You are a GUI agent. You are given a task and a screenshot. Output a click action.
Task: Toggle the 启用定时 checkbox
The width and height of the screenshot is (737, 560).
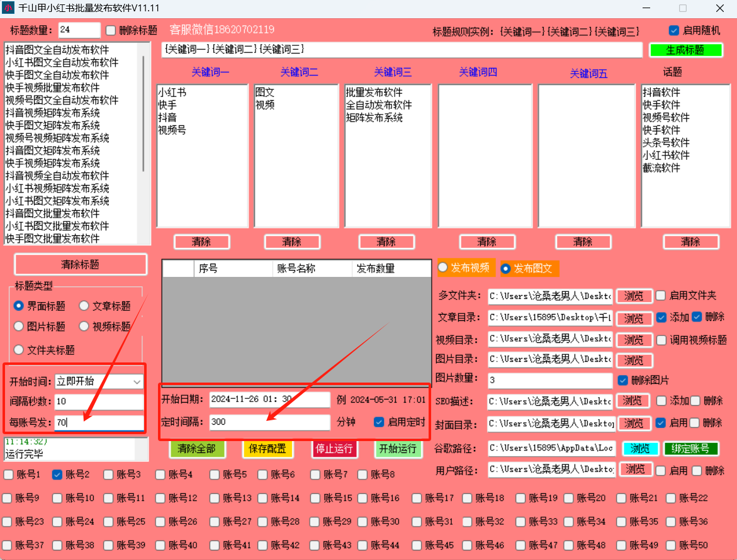pos(379,422)
